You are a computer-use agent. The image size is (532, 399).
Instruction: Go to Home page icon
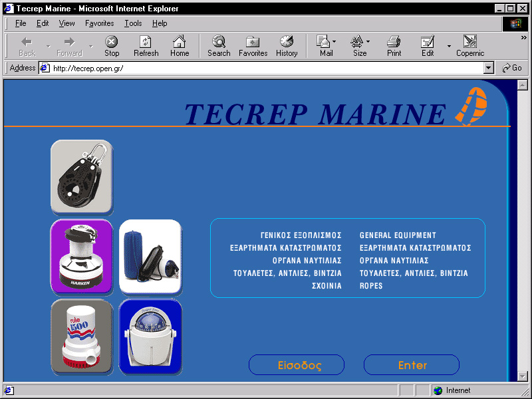click(x=180, y=47)
